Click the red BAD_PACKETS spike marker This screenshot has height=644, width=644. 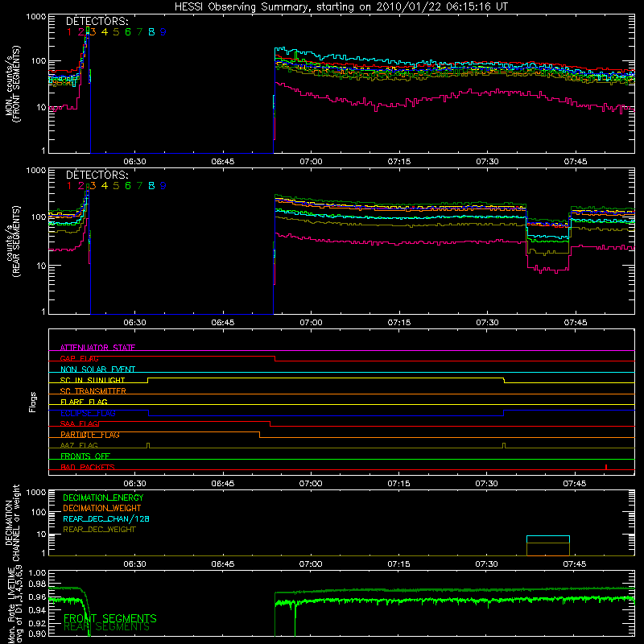pyautogui.click(x=606, y=467)
